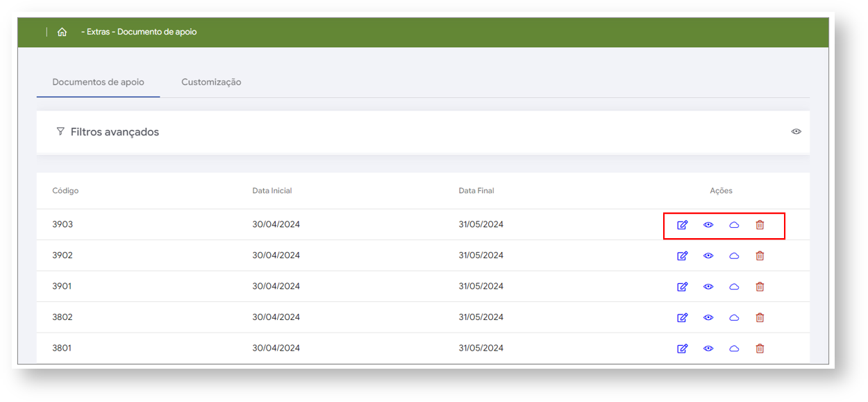Select code cell 3902
Screen dimensions: 868x402
point(62,256)
